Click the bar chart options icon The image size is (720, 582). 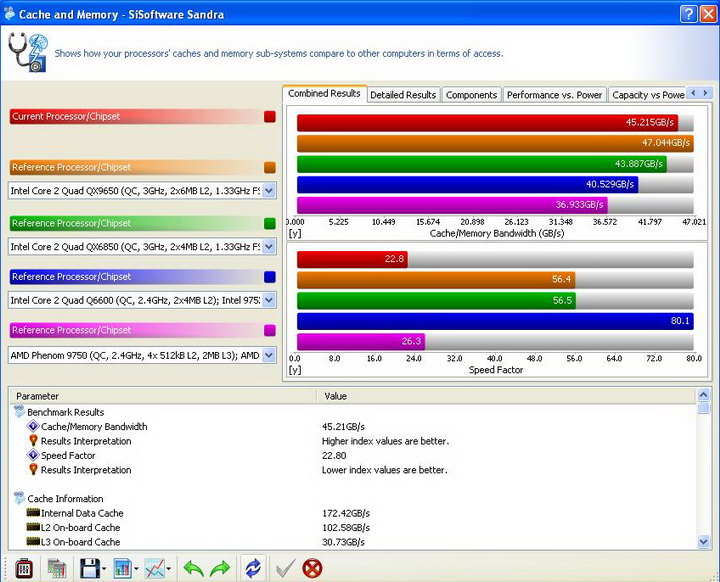pyautogui.click(x=123, y=569)
